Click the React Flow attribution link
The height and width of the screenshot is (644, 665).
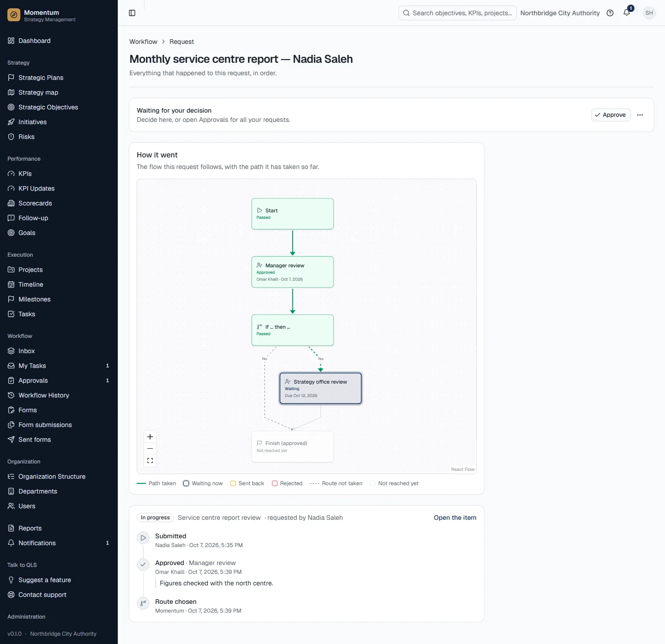(463, 469)
